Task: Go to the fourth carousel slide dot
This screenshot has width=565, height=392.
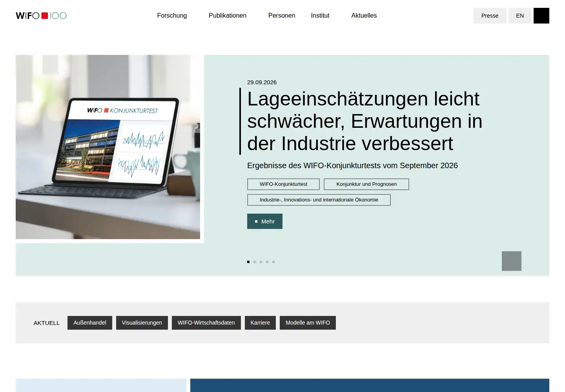Action: (x=267, y=262)
